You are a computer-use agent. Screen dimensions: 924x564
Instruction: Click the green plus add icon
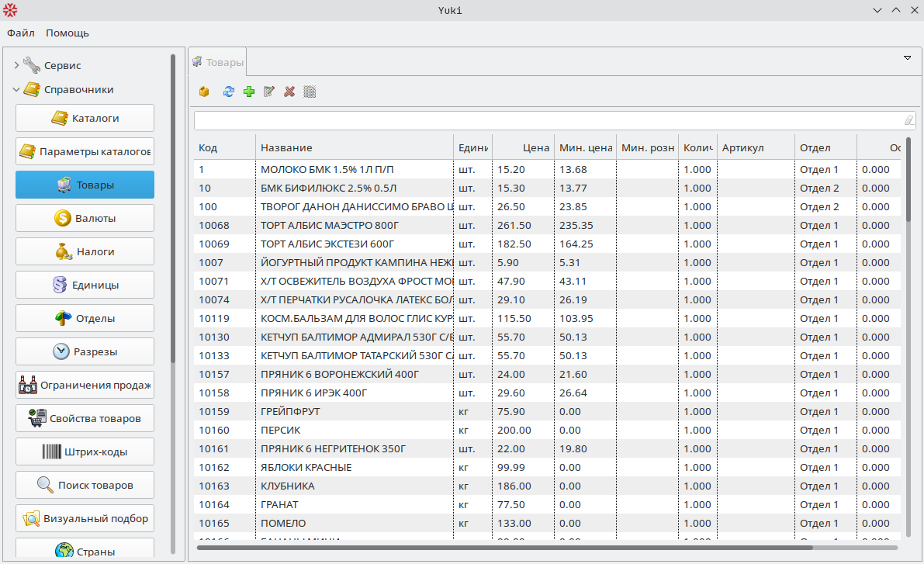coord(249,92)
